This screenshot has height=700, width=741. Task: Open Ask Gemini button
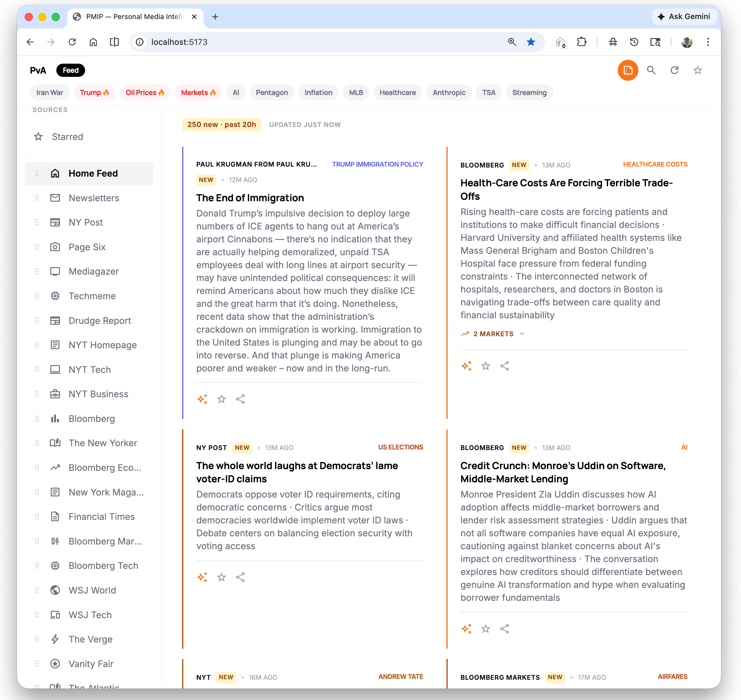pyautogui.click(x=684, y=16)
